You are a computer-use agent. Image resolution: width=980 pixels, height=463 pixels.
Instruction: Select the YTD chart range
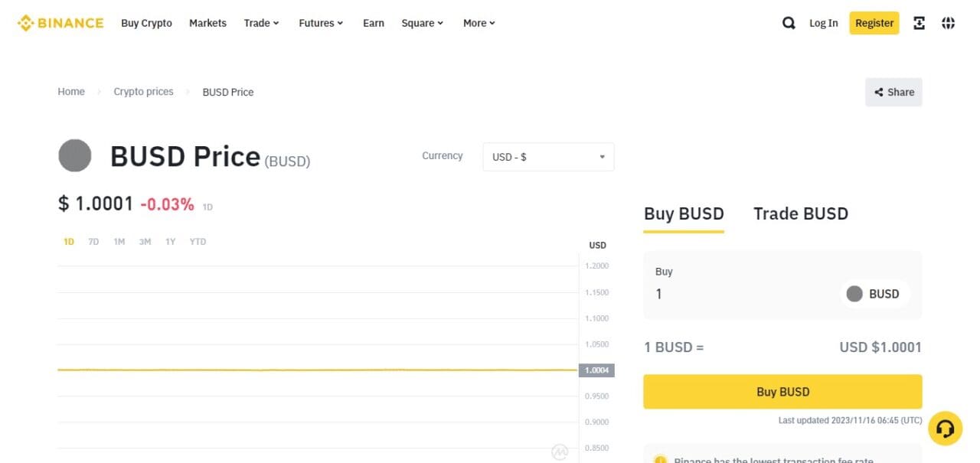(198, 242)
